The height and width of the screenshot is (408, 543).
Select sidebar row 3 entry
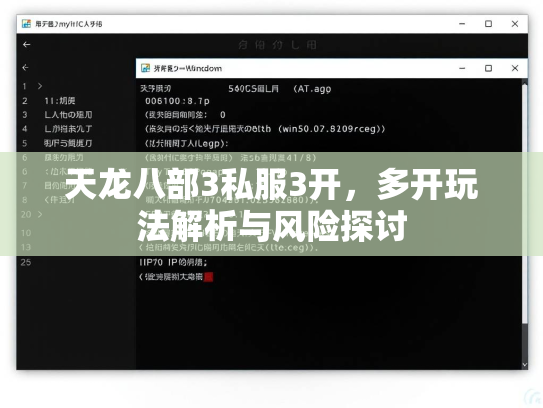tap(68, 115)
